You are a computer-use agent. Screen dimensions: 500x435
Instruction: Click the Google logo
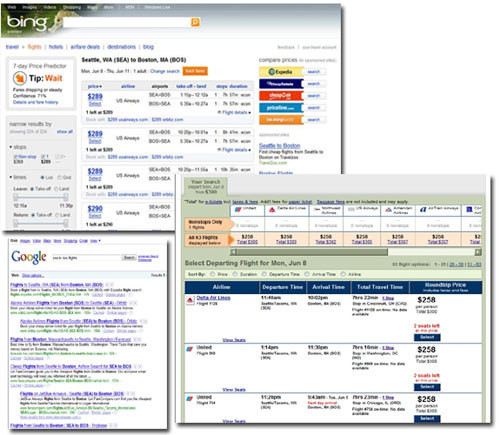[x=29, y=257]
